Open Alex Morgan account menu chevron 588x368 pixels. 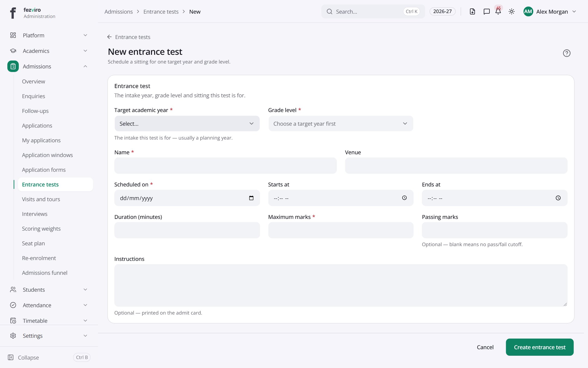(574, 11)
